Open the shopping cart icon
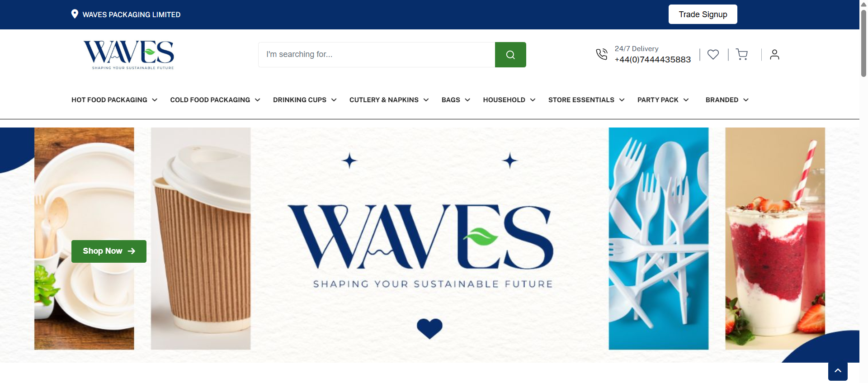The image size is (868, 383). pyautogui.click(x=741, y=55)
